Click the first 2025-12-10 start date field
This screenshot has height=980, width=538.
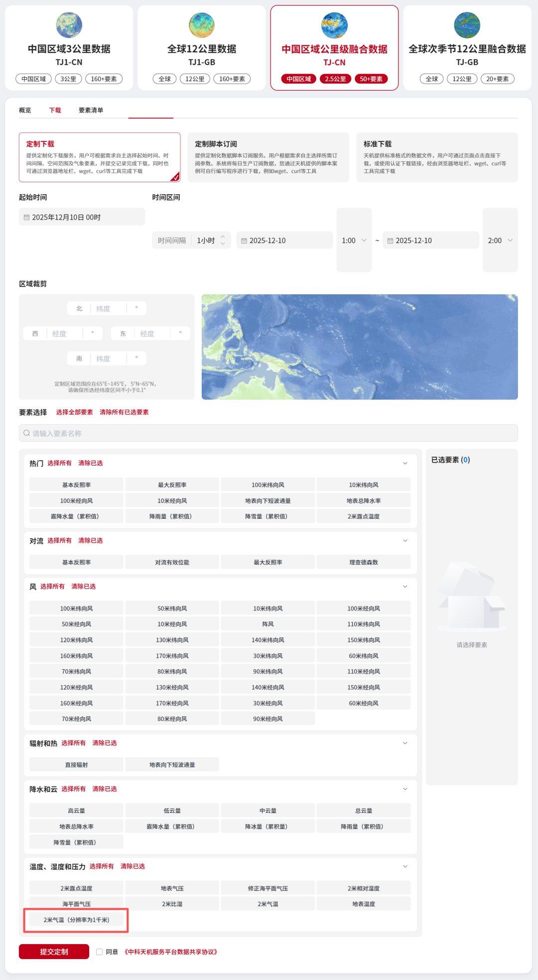tap(284, 241)
